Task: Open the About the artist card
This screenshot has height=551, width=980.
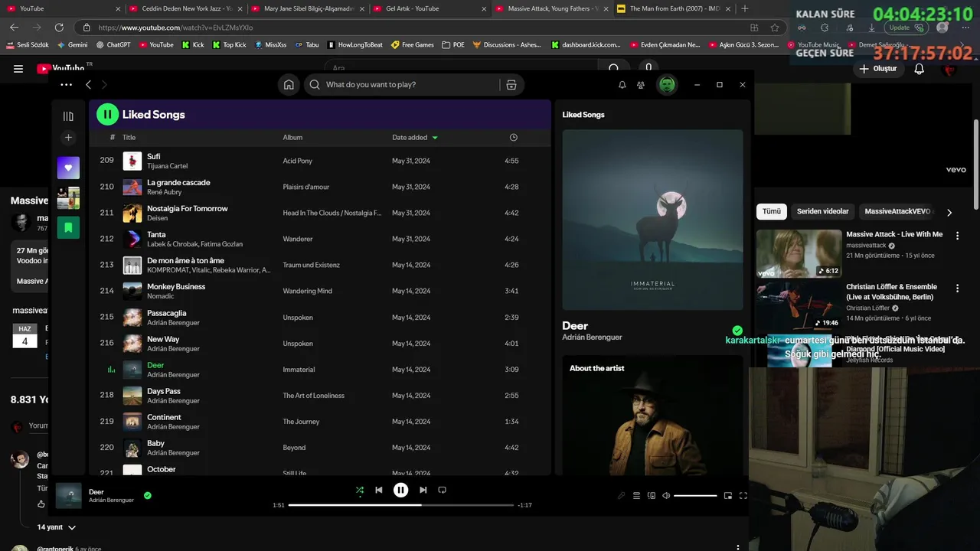Action: point(652,416)
